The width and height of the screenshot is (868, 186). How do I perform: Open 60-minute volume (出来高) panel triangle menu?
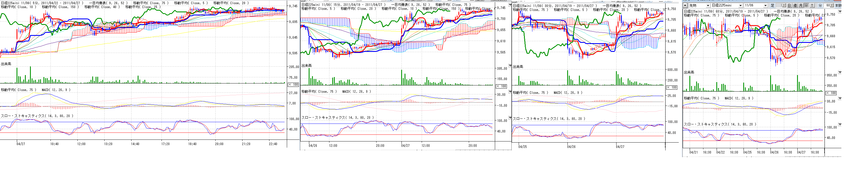tap(840, 73)
